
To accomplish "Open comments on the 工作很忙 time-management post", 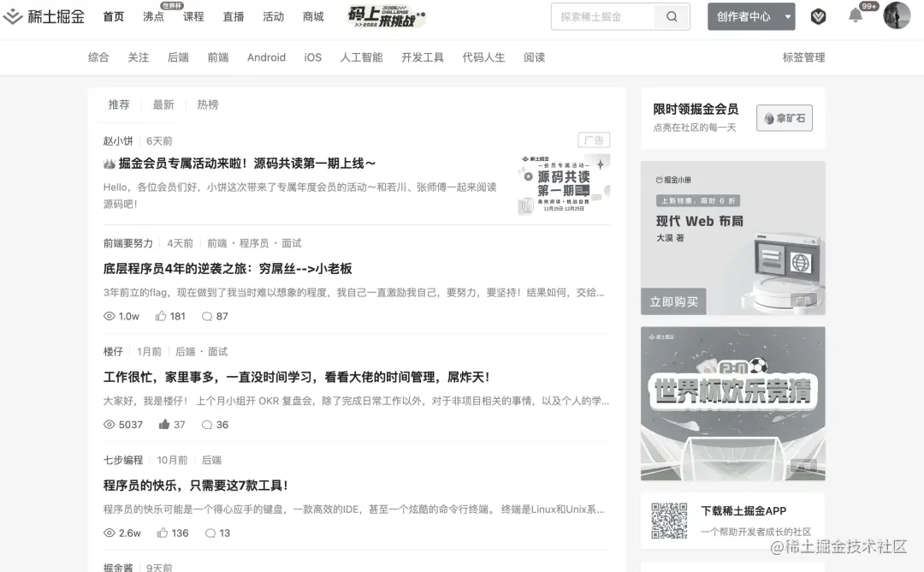I will point(207,425).
